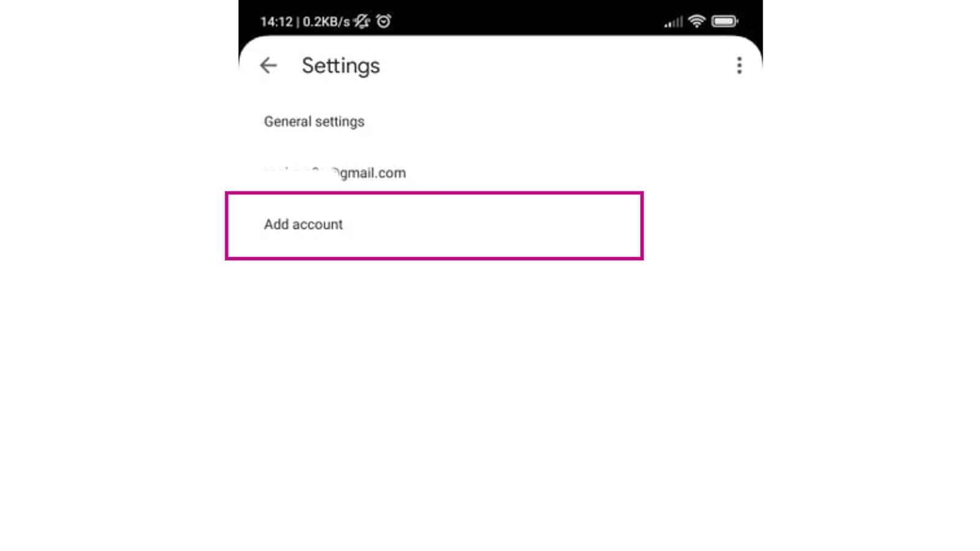Image resolution: width=980 pixels, height=551 pixels.
Task: Click the white margin right of the phone screen
Action: (871, 275)
